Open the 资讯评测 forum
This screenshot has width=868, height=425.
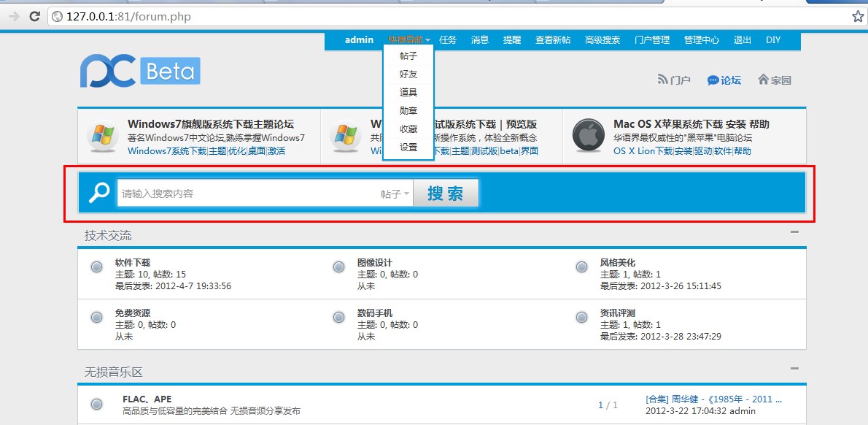tap(618, 313)
